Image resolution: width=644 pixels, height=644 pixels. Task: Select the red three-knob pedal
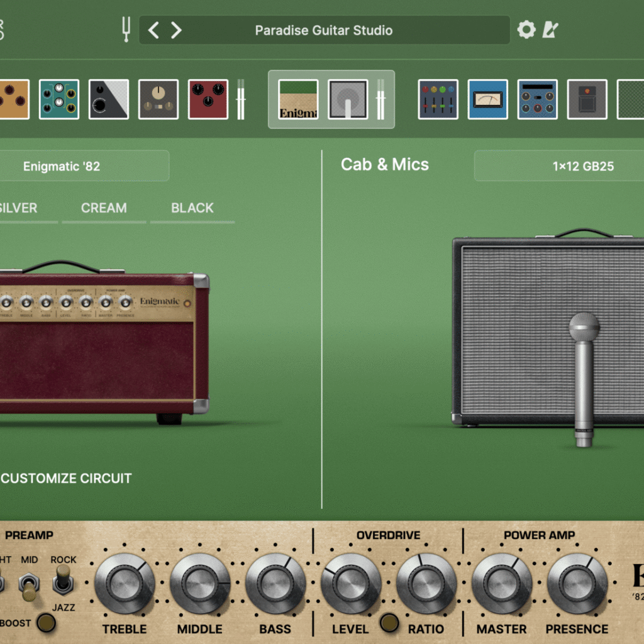pos(208,99)
